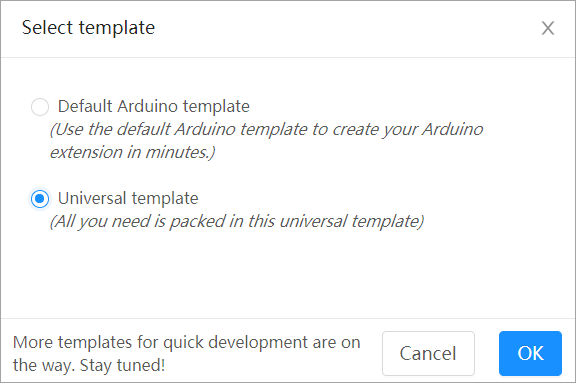Select the Universal template radio button
Screen dimensions: 576x383
point(40,199)
